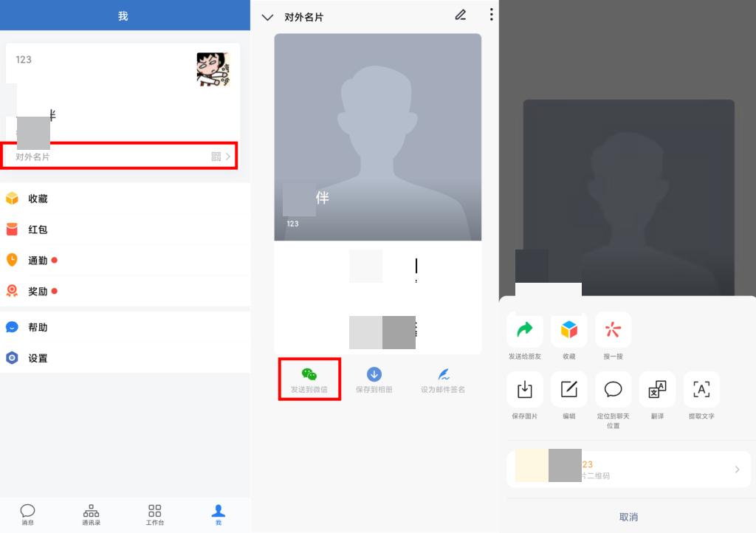The width and height of the screenshot is (756, 533).
Task: Switch to the 工作台 workspace tab
Action: tap(154, 514)
